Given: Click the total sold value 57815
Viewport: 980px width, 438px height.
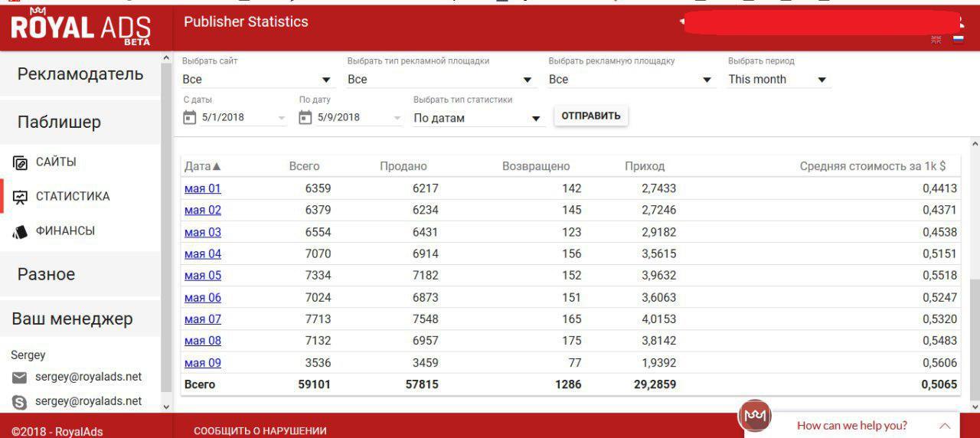Looking at the screenshot, I should [x=422, y=384].
